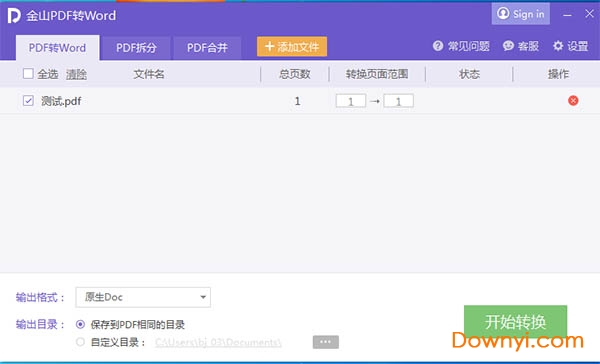Switch to PDF拆分 tab
The image size is (600, 364).
coord(136,48)
